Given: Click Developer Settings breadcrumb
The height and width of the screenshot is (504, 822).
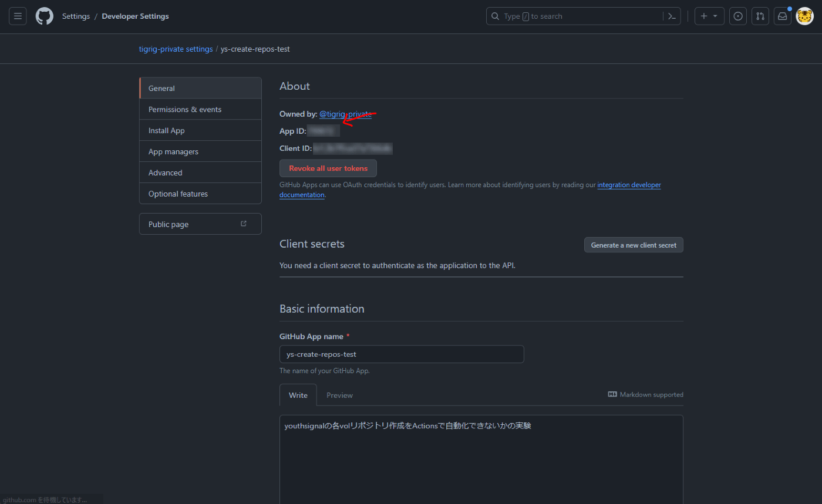Looking at the screenshot, I should click(x=135, y=16).
